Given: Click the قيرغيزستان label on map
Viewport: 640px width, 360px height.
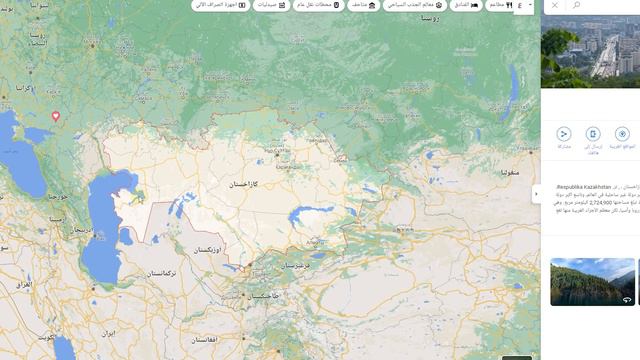Looking at the screenshot, I should (295, 266).
